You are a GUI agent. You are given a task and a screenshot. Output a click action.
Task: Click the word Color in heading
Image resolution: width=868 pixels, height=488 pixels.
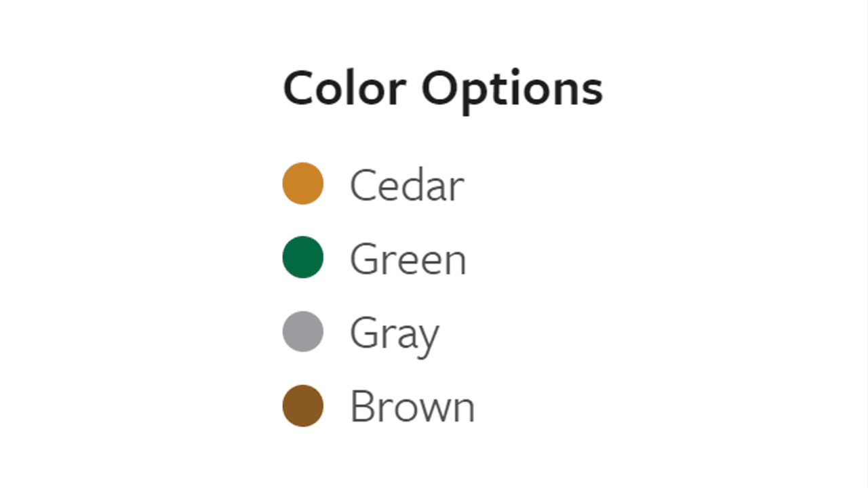(344, 87)
